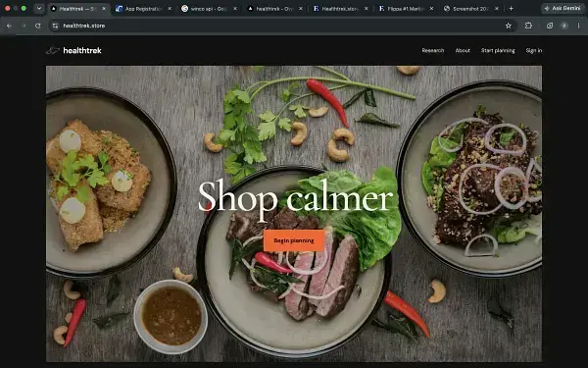Image resolution: width=588 pixels, height=368 pixels.
Task: Click the healthtrek logo in the header
Action: (73, 50)
